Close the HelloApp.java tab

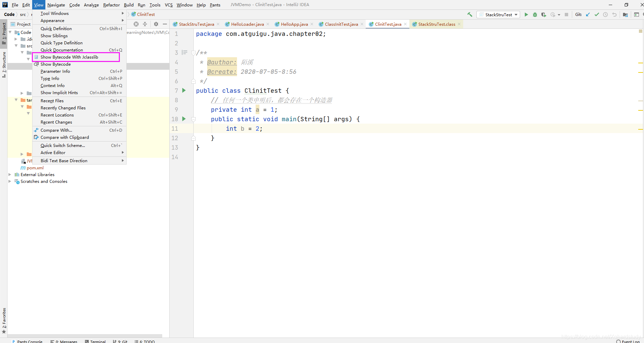tap(312, 24)
